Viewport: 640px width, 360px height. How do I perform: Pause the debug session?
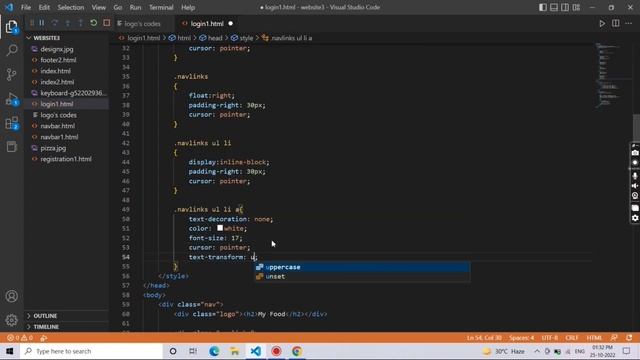click(42, 23)
